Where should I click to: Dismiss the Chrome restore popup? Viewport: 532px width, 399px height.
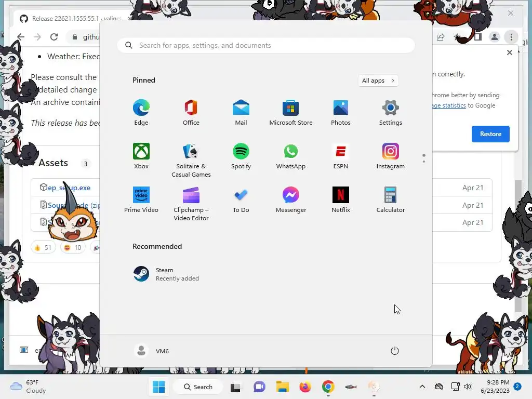(510, 52)
